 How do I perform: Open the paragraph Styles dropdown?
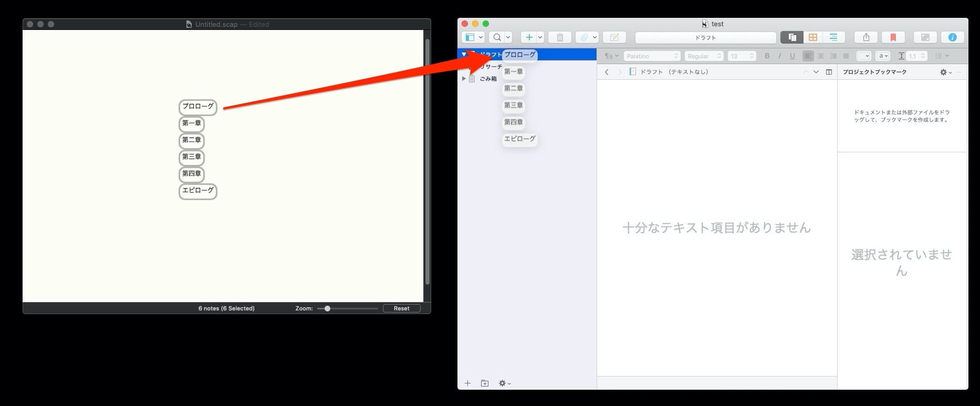pos(611,56)
